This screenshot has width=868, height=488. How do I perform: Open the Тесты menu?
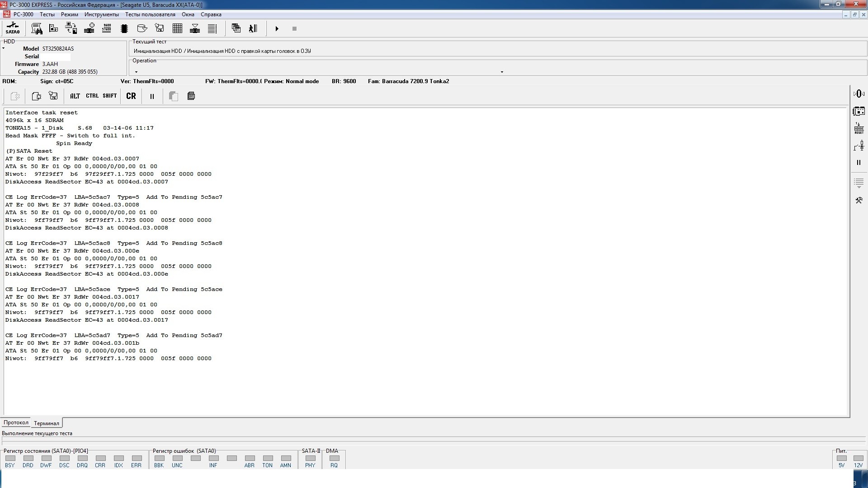tap(47, 14)
